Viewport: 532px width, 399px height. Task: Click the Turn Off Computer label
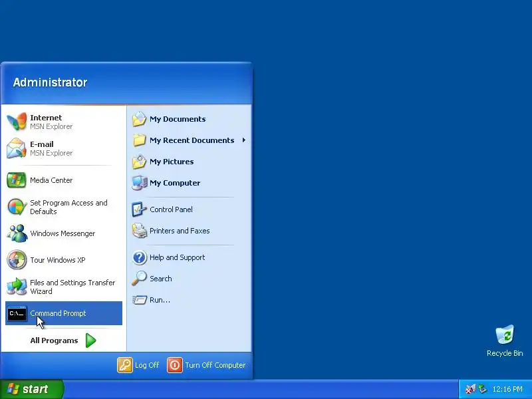tap(215, 365)
